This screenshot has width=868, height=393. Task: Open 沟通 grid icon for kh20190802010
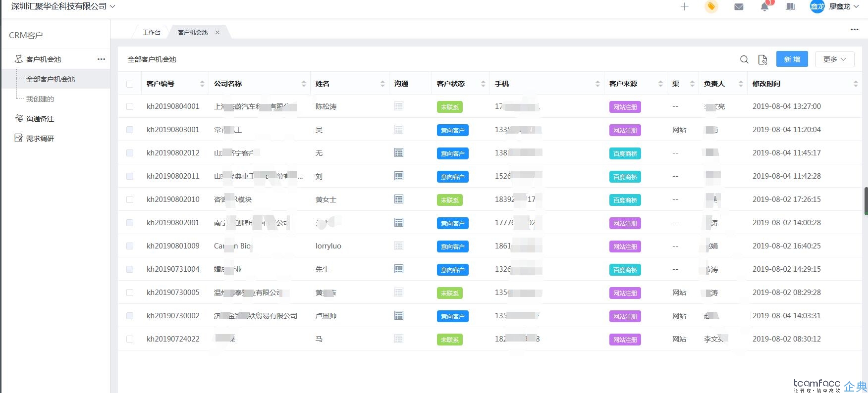[x=399, y=199]
